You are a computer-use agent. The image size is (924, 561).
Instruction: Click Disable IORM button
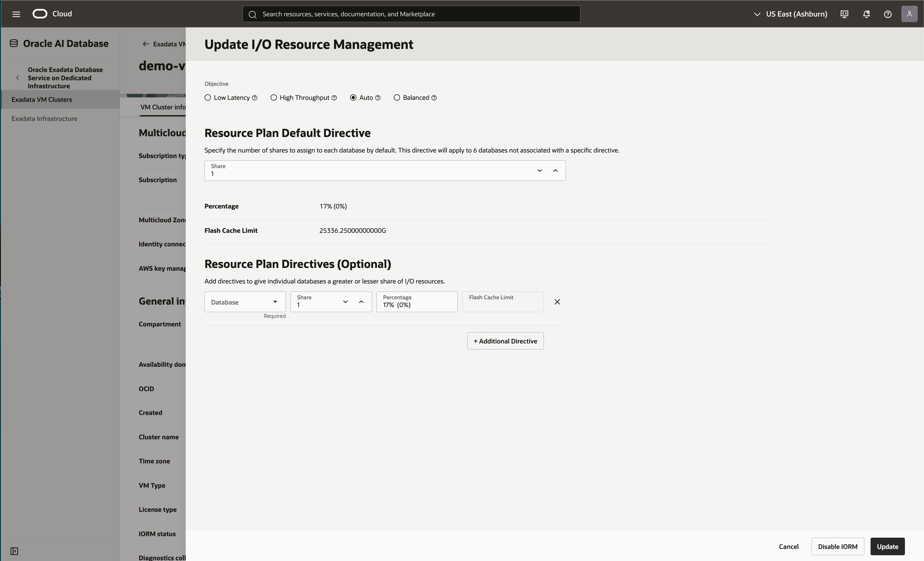click(x=837, y=546)
